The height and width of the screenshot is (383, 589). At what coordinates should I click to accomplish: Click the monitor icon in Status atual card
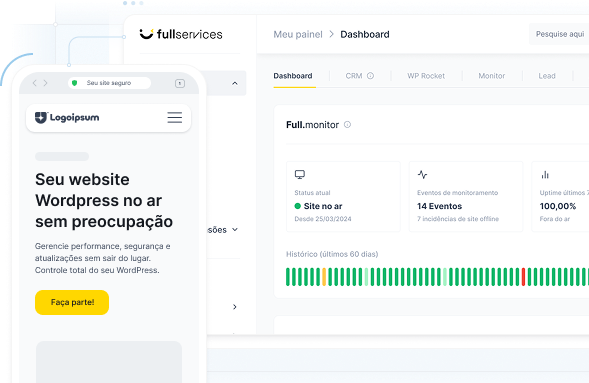coord(300,175)
